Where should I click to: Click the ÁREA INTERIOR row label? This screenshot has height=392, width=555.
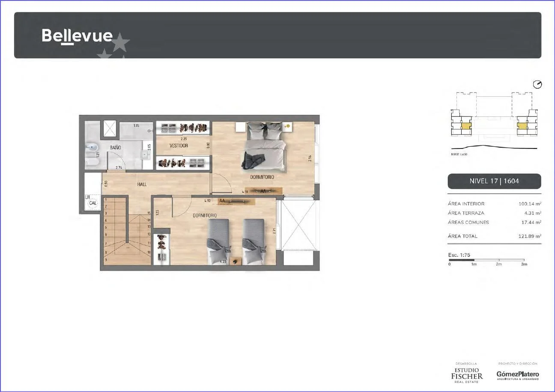pos(466,204)
